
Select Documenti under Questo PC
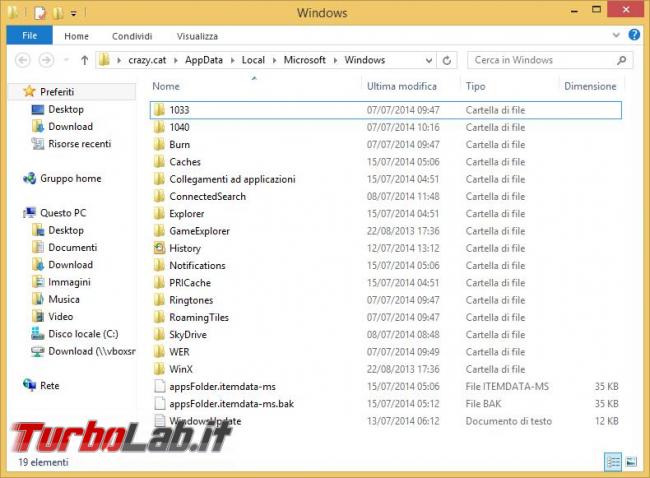pyautogui.click(x=73, y=247)
